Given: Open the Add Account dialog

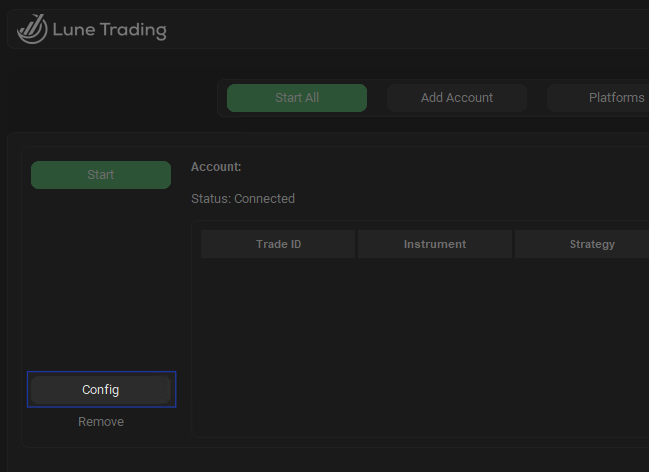Looking at the screenshot, I should click(457, 98).
